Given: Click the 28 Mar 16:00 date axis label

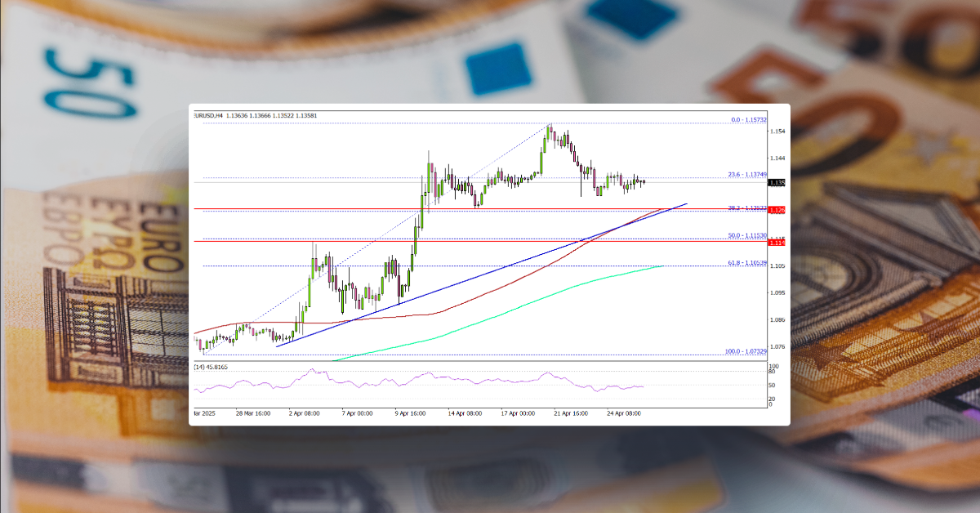Looking at the screenshot, I should tap(253, 413).
